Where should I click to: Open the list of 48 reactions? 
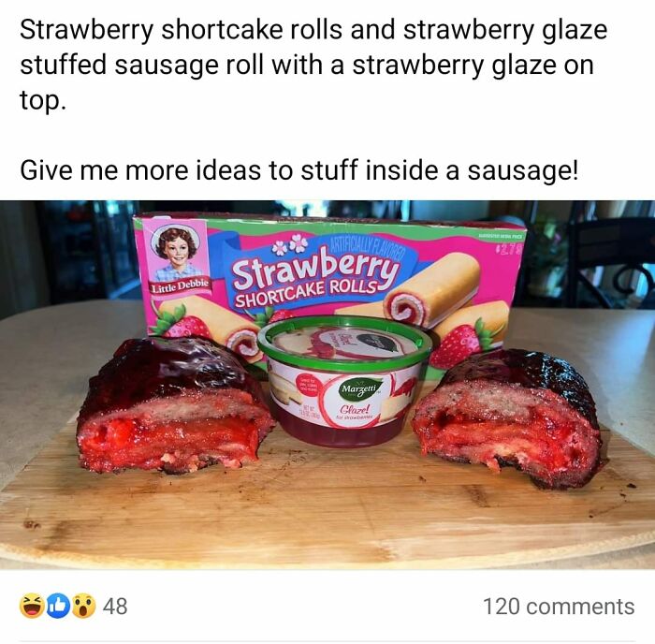click(x=115, y=606)
